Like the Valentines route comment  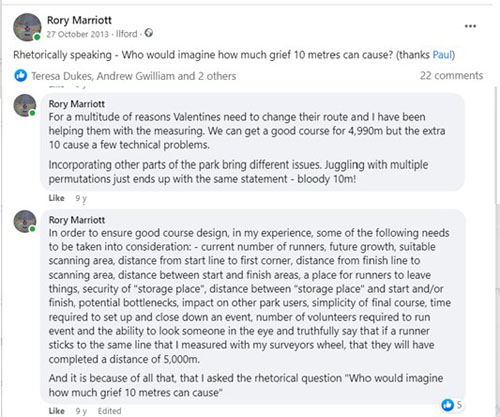(56, 198)
